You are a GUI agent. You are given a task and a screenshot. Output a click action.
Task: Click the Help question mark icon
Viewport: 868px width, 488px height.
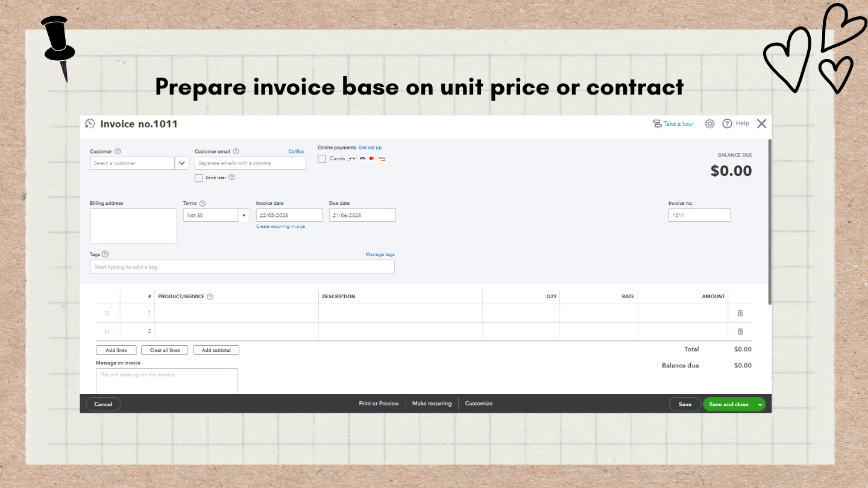tap(728, 124)
